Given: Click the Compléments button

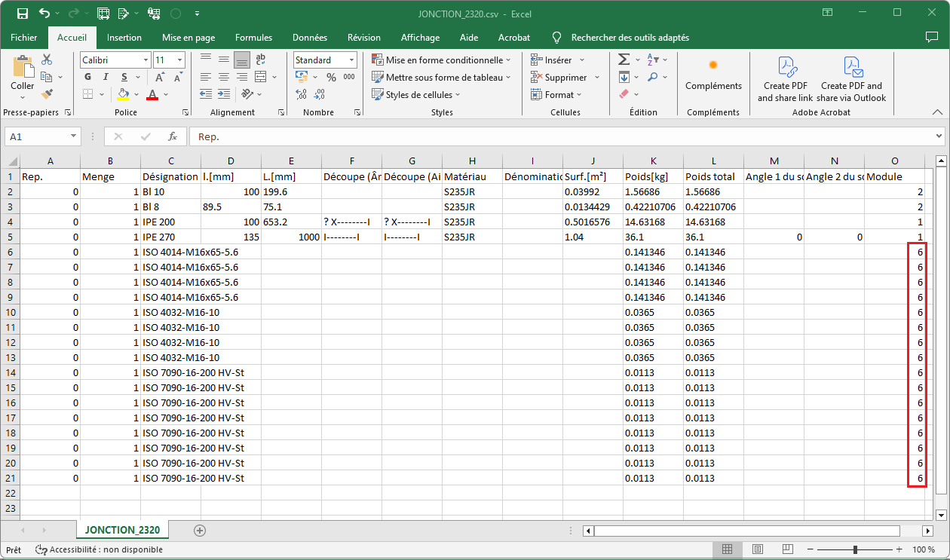Looking at the screenshot, I should click(712, 75).
